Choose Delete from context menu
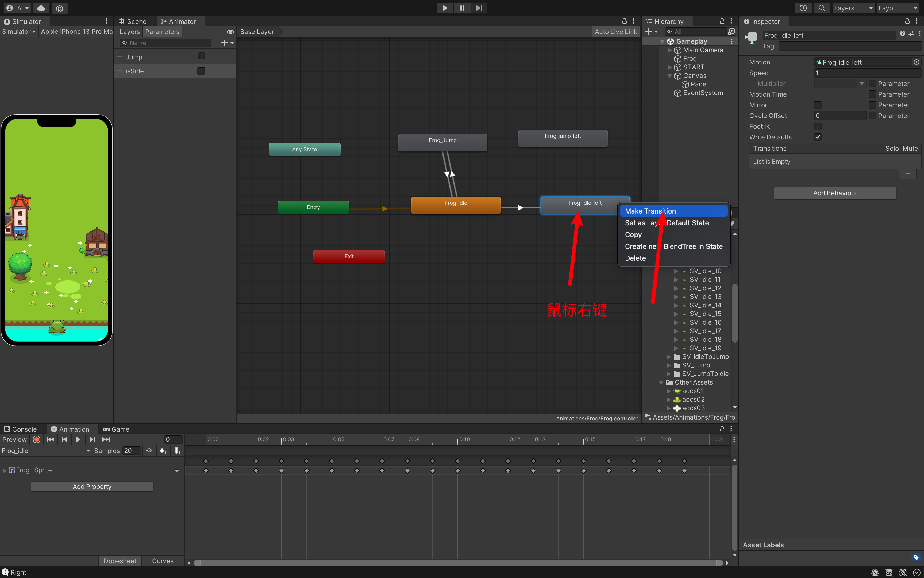This screenshot has width=924, height=578. click(673, 258)
